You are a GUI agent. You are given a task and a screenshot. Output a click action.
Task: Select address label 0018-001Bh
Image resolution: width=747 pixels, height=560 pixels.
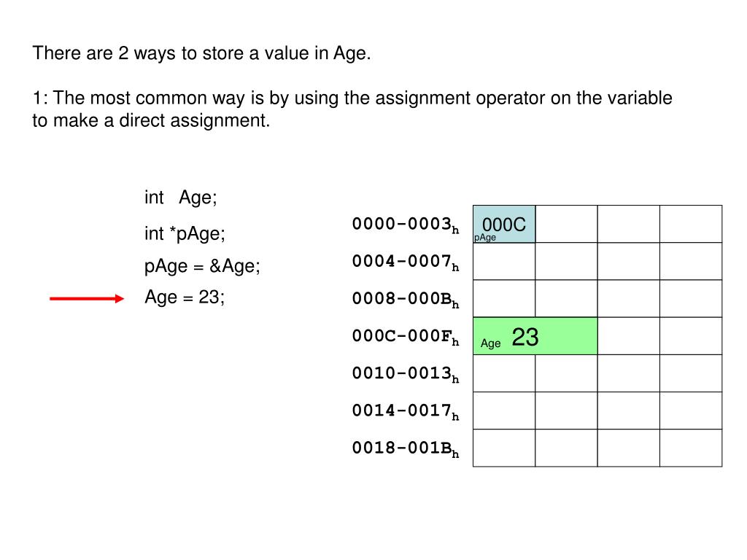[x=406, y=448]
